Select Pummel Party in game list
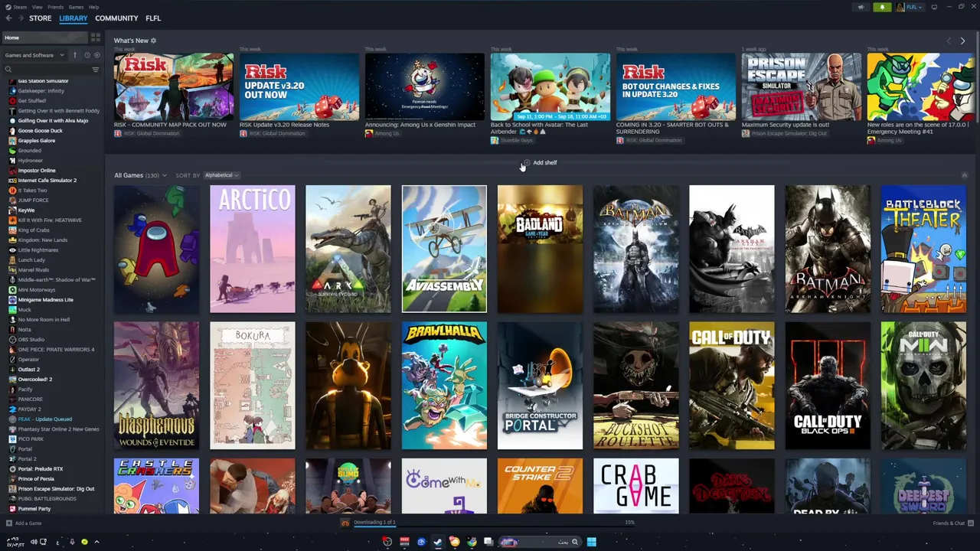Viewport: 980px width, 551px height. click(x=34, y=509)
